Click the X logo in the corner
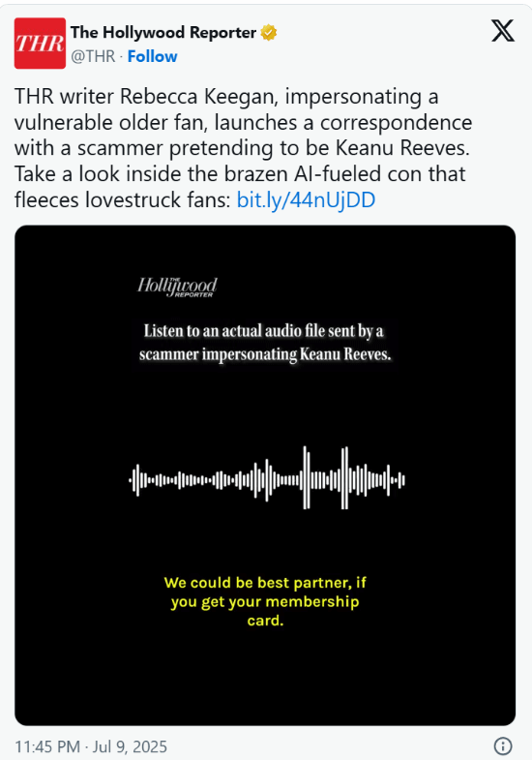The image size is (532, 760). tap(503, 32)
